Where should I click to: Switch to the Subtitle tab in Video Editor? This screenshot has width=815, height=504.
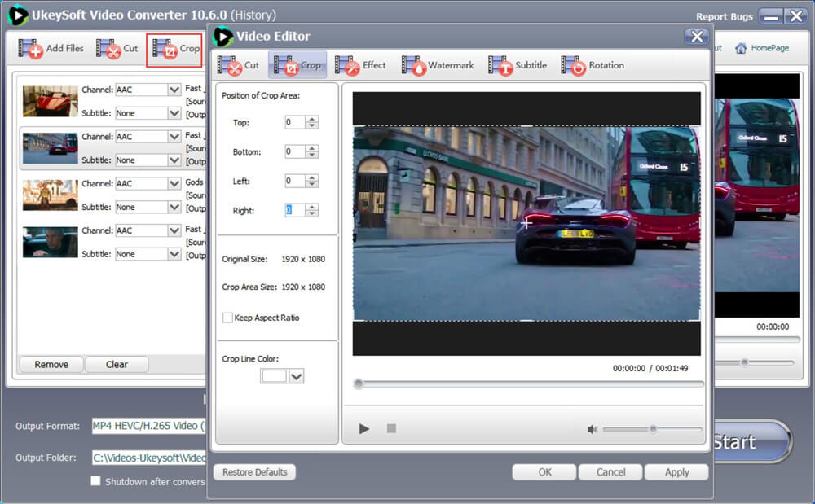(x=518, y=65)
